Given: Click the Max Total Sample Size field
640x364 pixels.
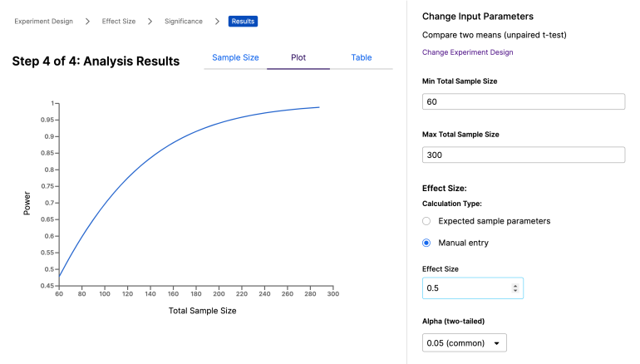Looking at the screenshot, I should point(523,155).
